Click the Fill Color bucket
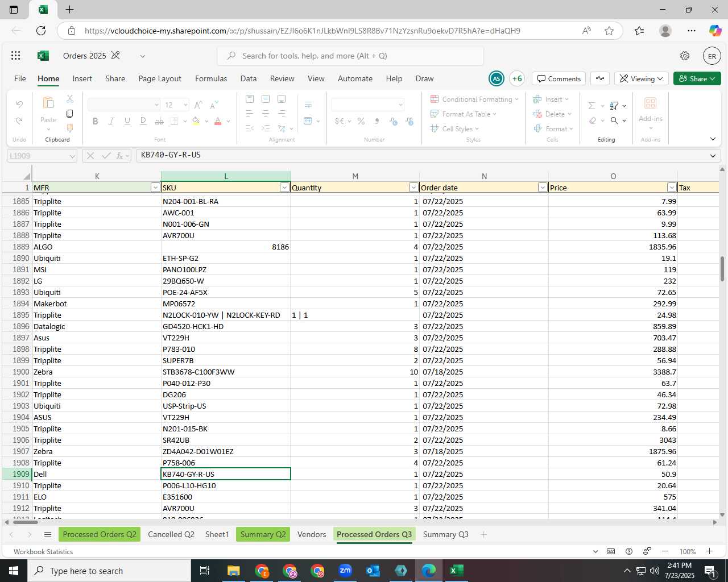 pyautogui.click(x=196, y=121)
